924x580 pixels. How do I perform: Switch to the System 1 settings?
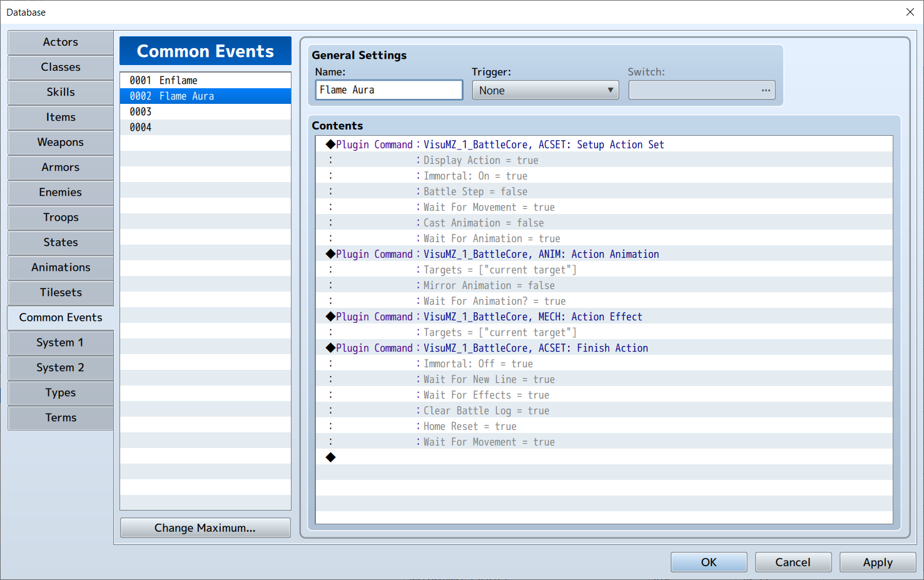[x=60, y=342]
